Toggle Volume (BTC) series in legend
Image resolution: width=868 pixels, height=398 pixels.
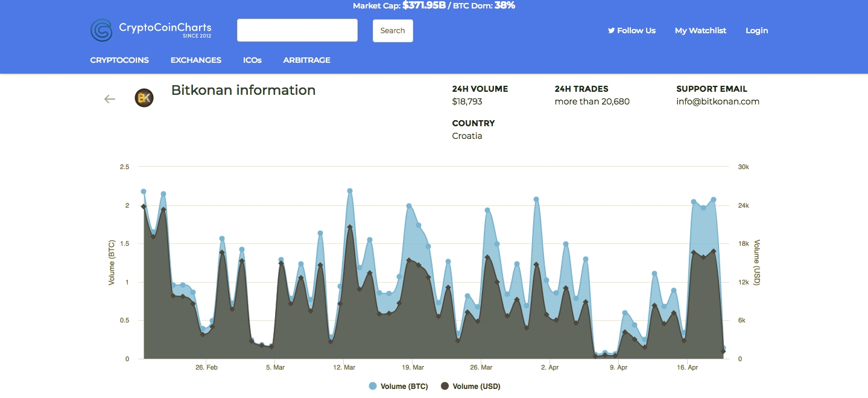click(x=398, y=387)
